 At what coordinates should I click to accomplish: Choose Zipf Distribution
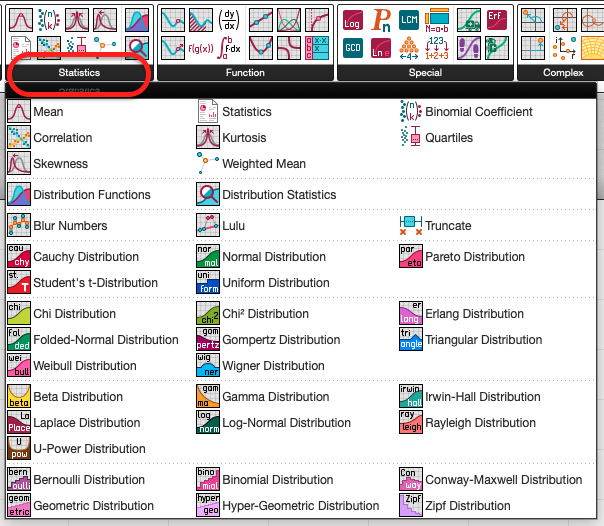(x=455, y=506)
